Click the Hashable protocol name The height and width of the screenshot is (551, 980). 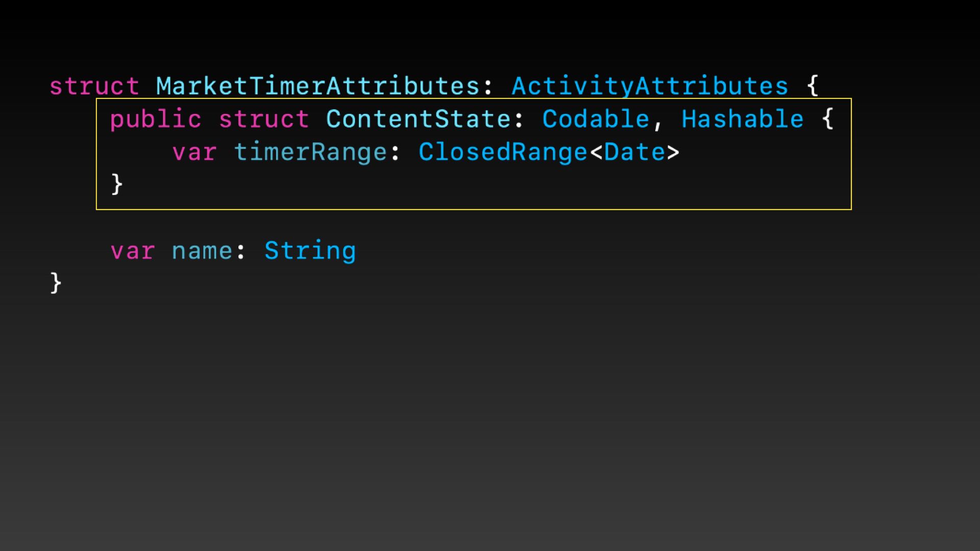(743, 119)
